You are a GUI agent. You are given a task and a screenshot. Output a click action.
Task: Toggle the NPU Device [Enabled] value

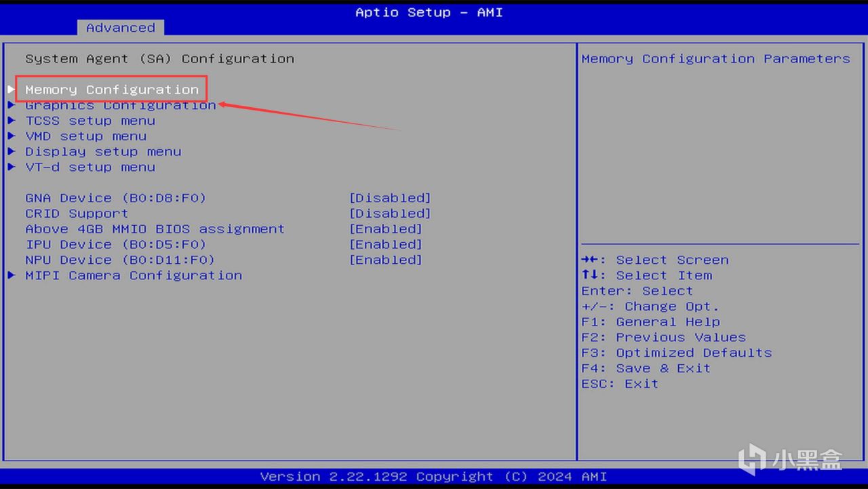pos(386,260)
